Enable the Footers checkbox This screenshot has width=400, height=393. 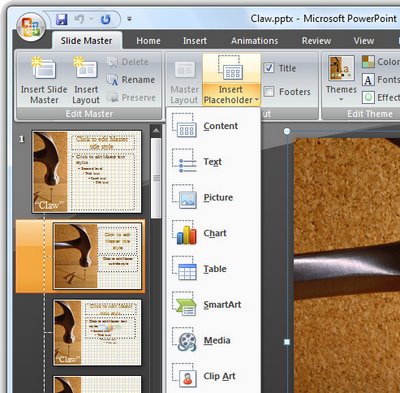click(269, 91)
